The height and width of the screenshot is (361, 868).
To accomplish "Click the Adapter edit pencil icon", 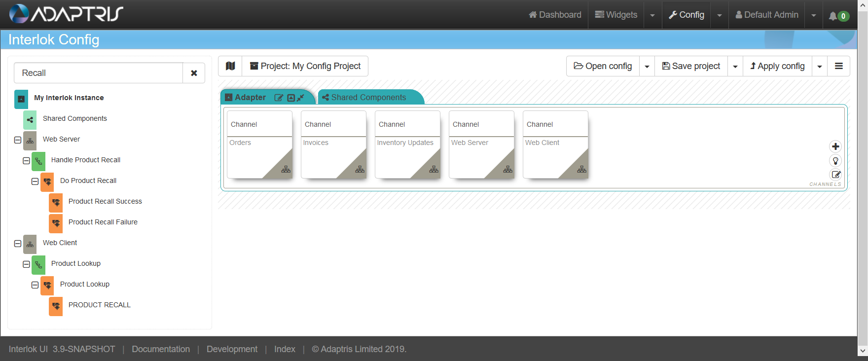I will 279,98.
